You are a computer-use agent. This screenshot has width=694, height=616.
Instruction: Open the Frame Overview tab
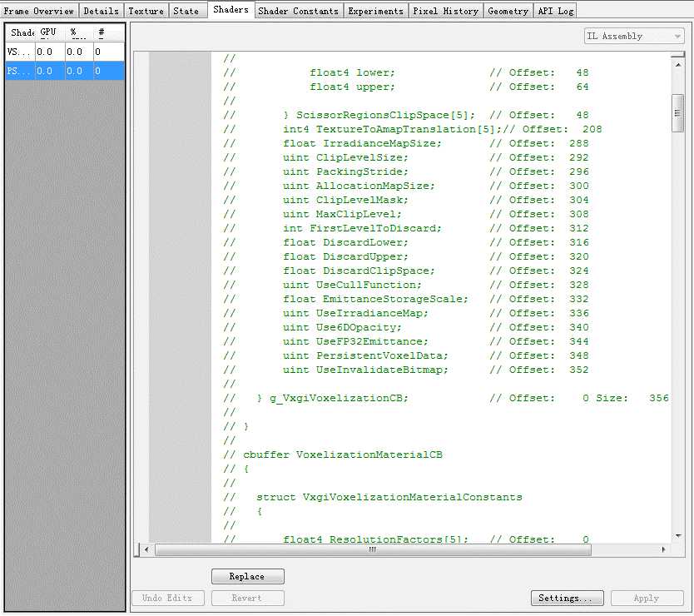click(39, 11)
